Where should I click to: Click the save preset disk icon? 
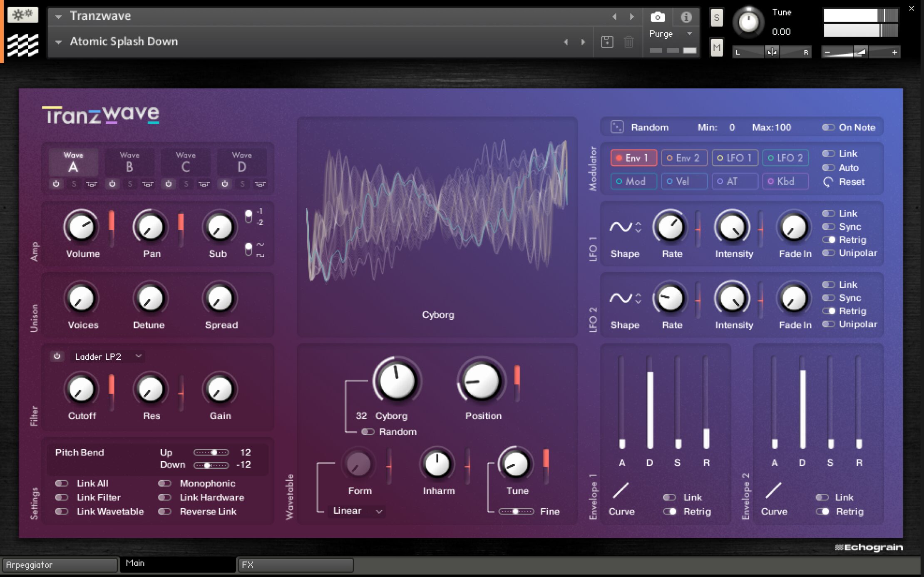click(x=607, y=42)
